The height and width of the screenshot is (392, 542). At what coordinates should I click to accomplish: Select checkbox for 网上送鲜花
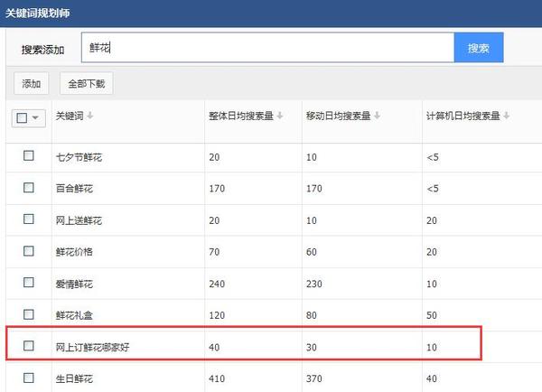point(29,219)
